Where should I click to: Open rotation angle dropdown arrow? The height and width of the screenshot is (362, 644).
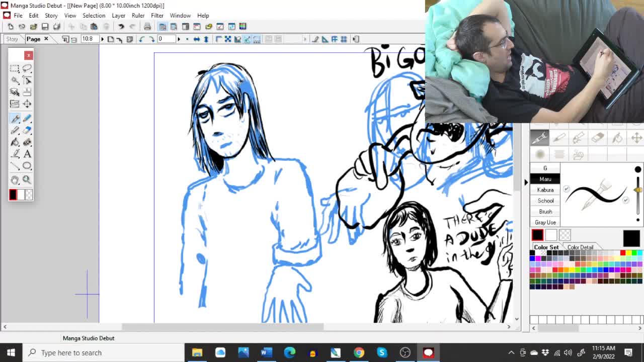179,39
